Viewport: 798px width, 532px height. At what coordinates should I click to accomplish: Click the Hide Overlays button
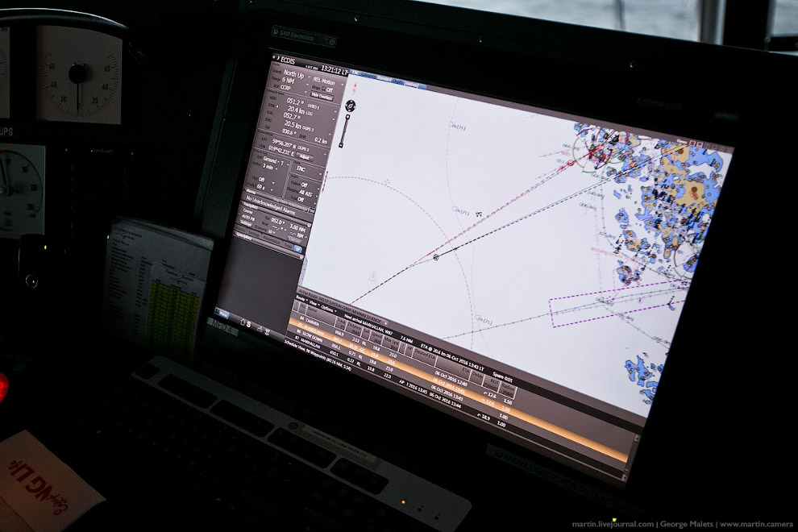322,96
